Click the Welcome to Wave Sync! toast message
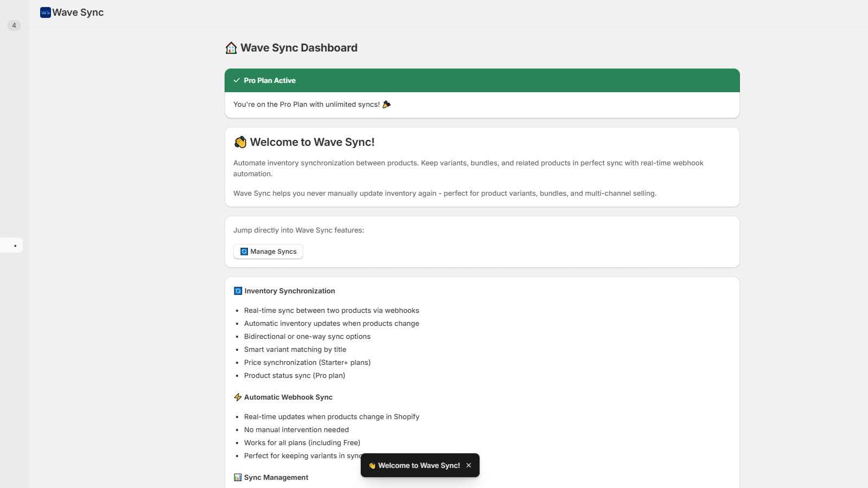Image resolution: width=868 pixels, height=488 pixels. [419, 465]
